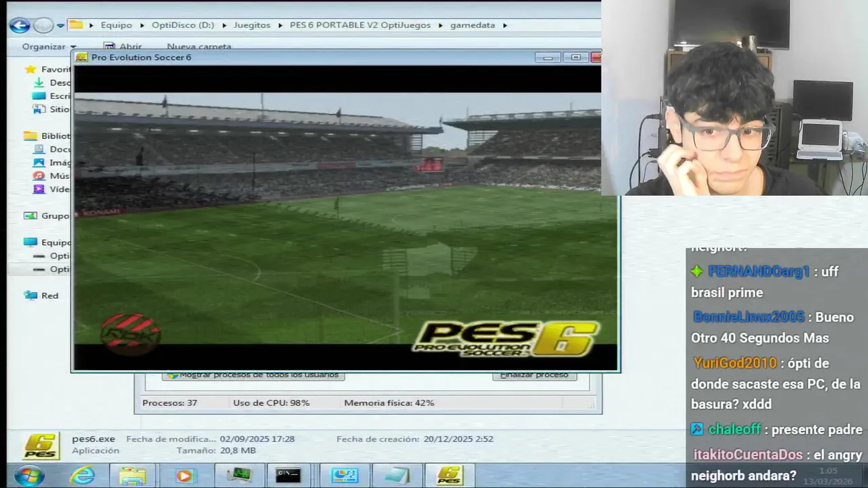Open the Imágenes library icon

coord(39,163)
